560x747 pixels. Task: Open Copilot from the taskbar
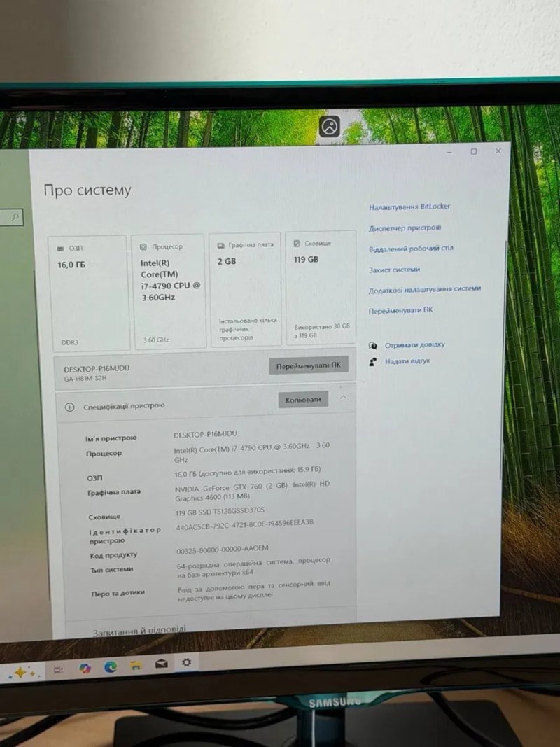coord(85,669)
